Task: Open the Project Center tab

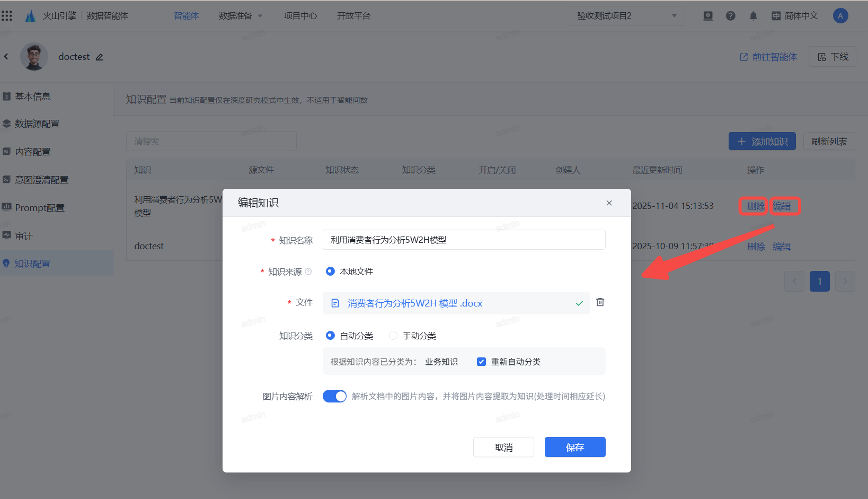Action: click(x=300, y=16)
